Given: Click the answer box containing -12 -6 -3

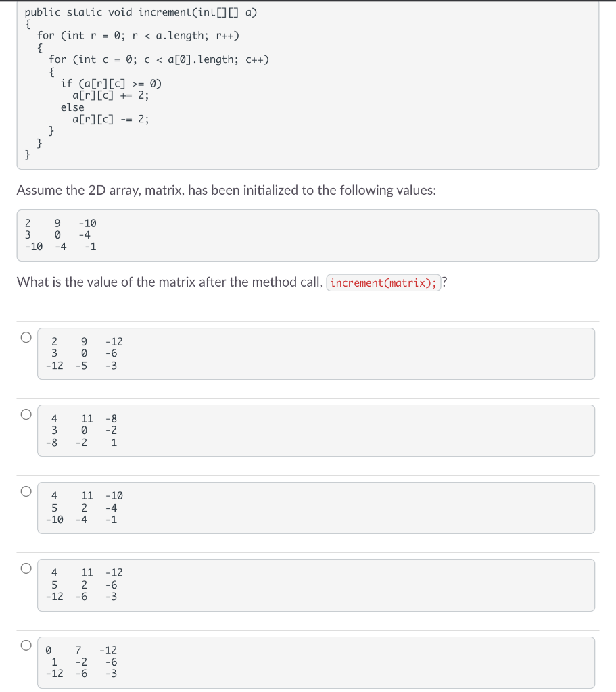Looking at the screenshot, I should click(x=316, y=585).
